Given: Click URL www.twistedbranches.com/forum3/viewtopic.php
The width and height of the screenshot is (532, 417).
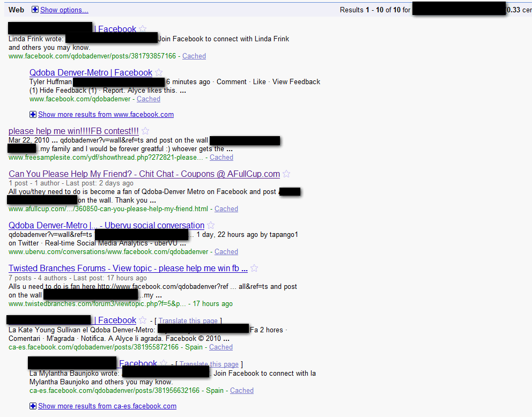Looking at the screenshot, I should point(97,304).
